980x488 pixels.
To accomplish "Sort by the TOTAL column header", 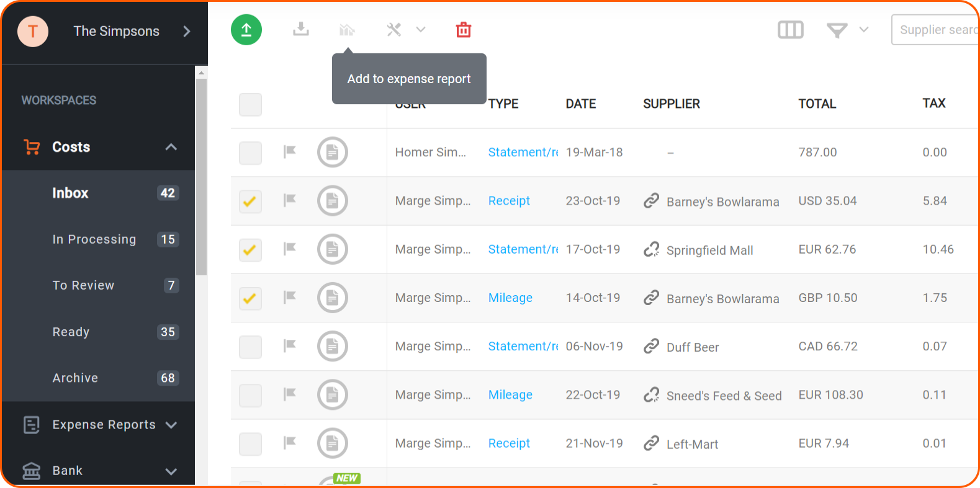I will click(x=817, y=104).
